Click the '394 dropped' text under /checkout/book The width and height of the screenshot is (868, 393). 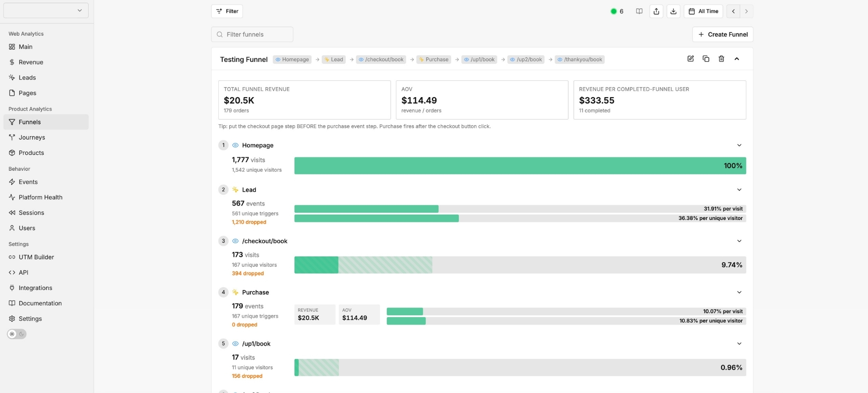[248, 273]
